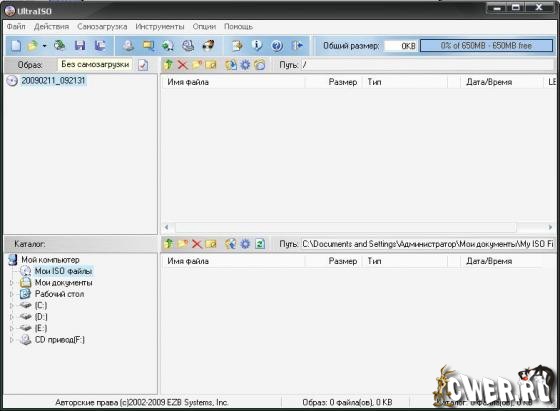The image size is (560, 411).
Task: Create a new image with the blank page icon
Action: point(16,46)
